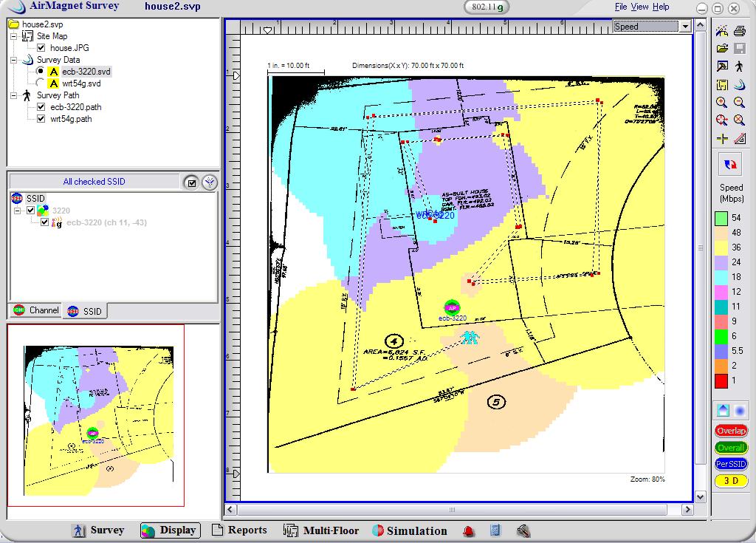
Task: Select the house2.svp project root
Action: pos(42,24)
